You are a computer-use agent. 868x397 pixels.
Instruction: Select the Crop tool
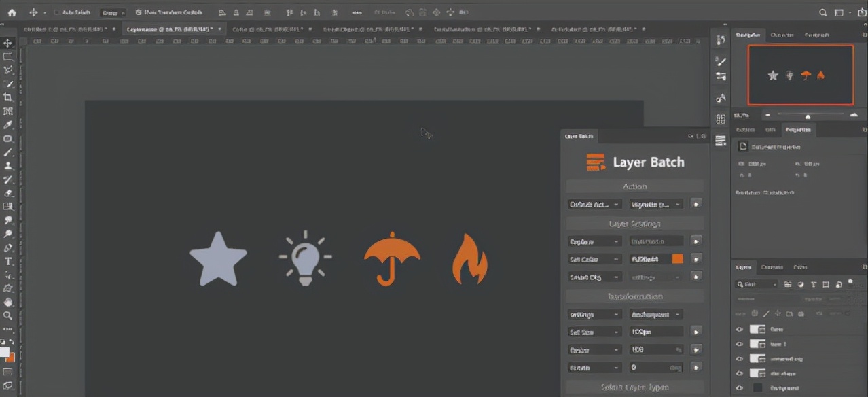[8, 98]
